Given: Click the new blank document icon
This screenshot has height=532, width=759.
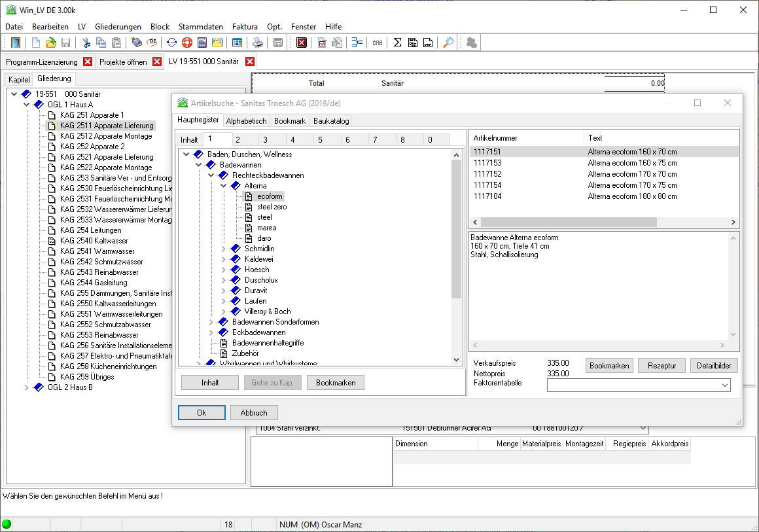Looking at the screenshot, I should pos(36,43).
